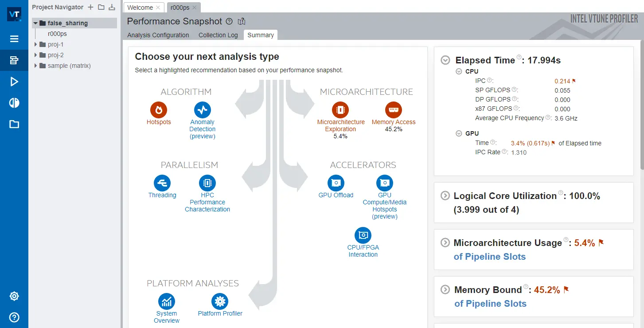Start the Threading analysis icon
The image size is (644, 328).
tap(162, 183)
